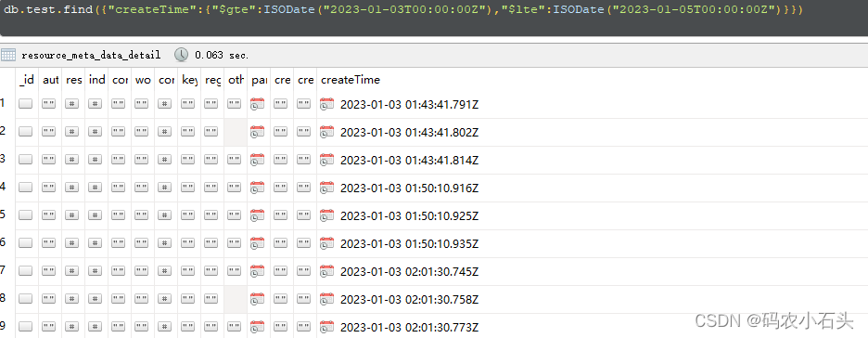This screenshot has height=338, width=868.
Task: Click the 'par' column header
Action: pos(259,80)
